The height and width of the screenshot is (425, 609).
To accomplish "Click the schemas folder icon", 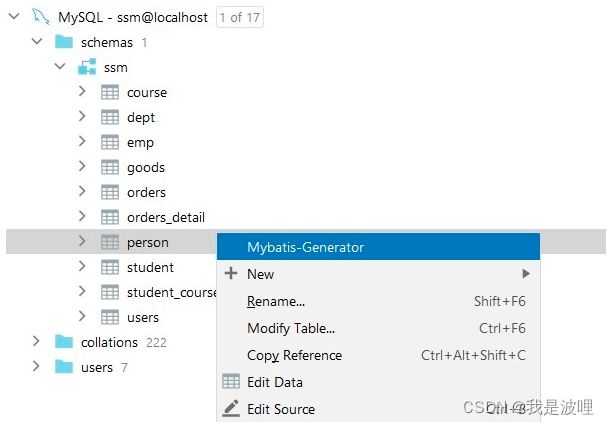I will tap(64, 42).
